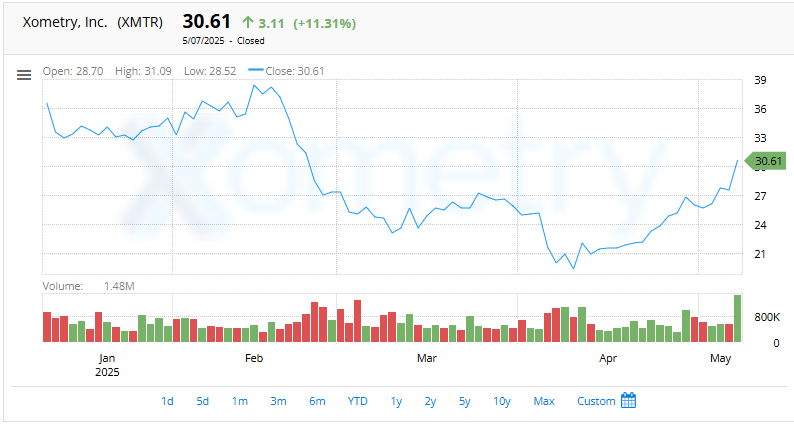Image resolution: width=794 pixels, height=424 pixels.
Task: Switch chart to 1m range
Action: click(240, 401)
